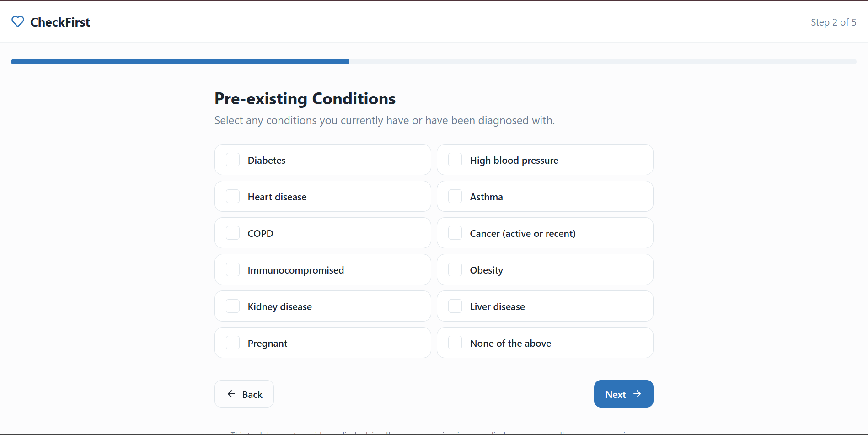The height and width of the screenshot is (435, 868).
Task: Select the Liver disease checkbox
Action: pos(455,306)
